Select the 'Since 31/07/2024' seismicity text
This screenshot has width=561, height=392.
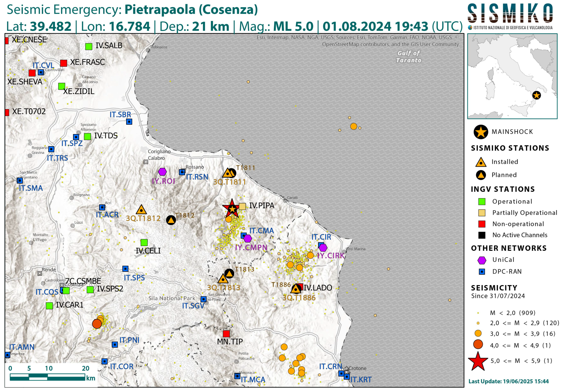498,296
